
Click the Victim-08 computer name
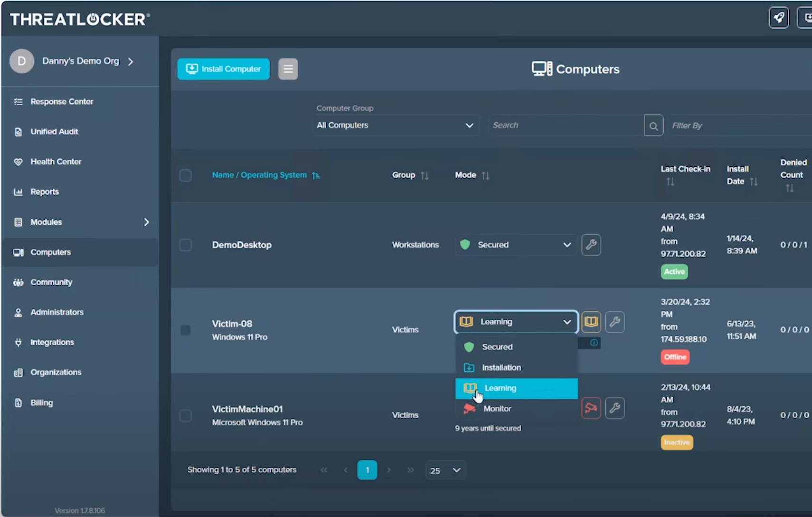pos(232,324)
